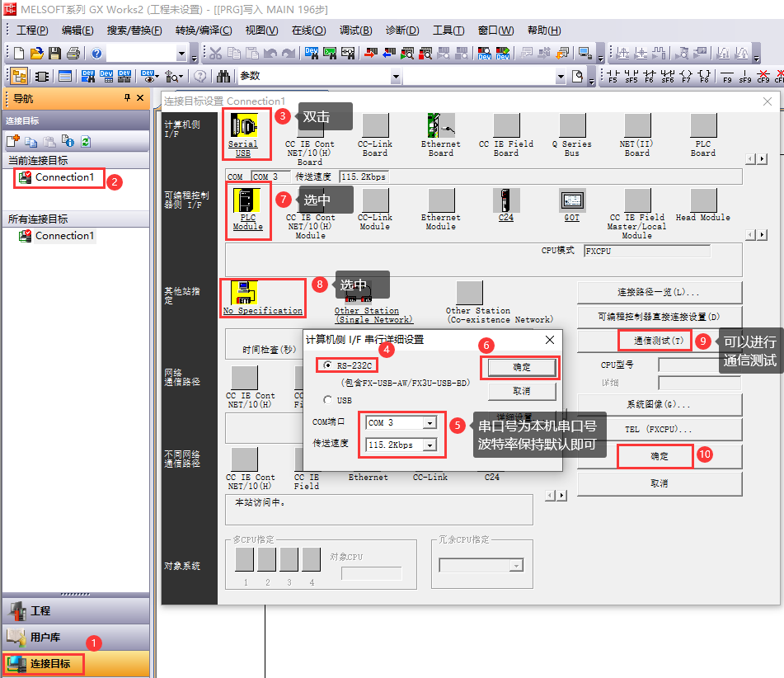Image resolution: width=784 pixels, height=678 pixels.
Task: Open the 工程(P) menu
Action: [x=32, y=31]
